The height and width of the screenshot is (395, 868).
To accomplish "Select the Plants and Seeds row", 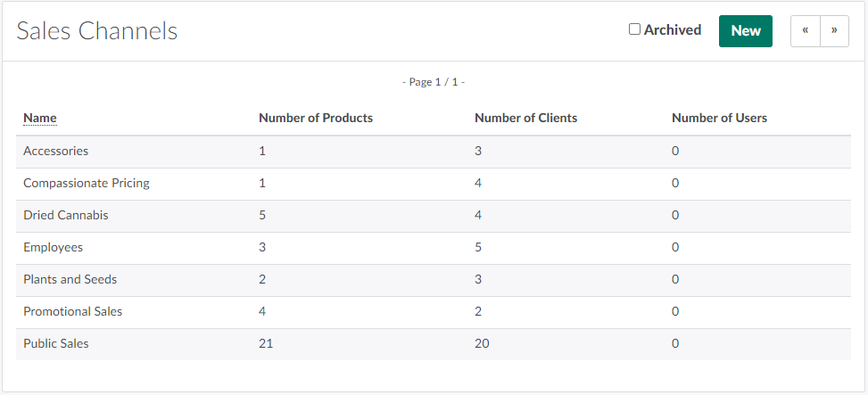I will pos(70,280).
